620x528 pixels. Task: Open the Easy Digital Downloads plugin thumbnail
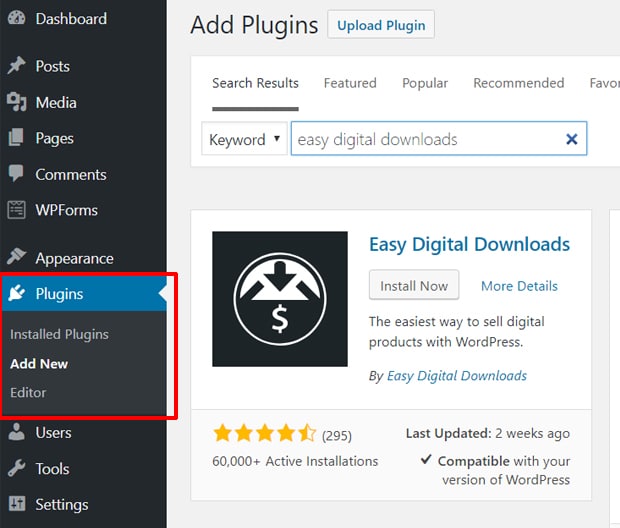tap(280, 299)
